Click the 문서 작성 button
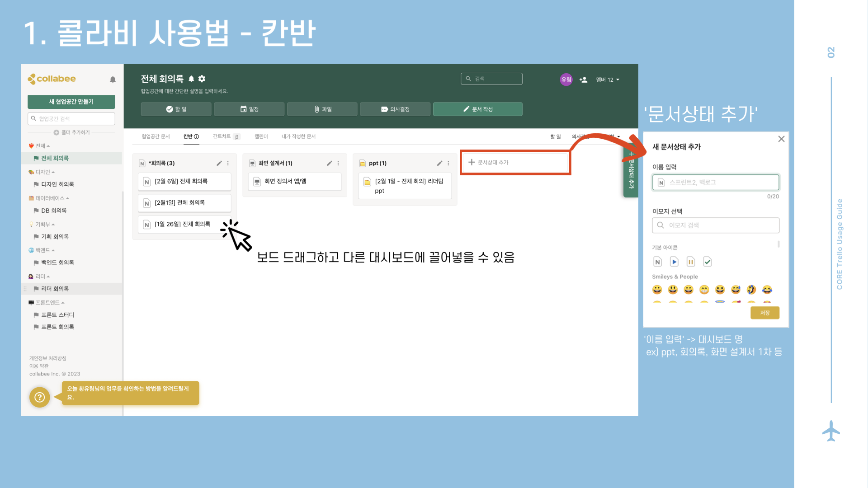The height and width of the screenshot is (488, 868). coord(477,109)
